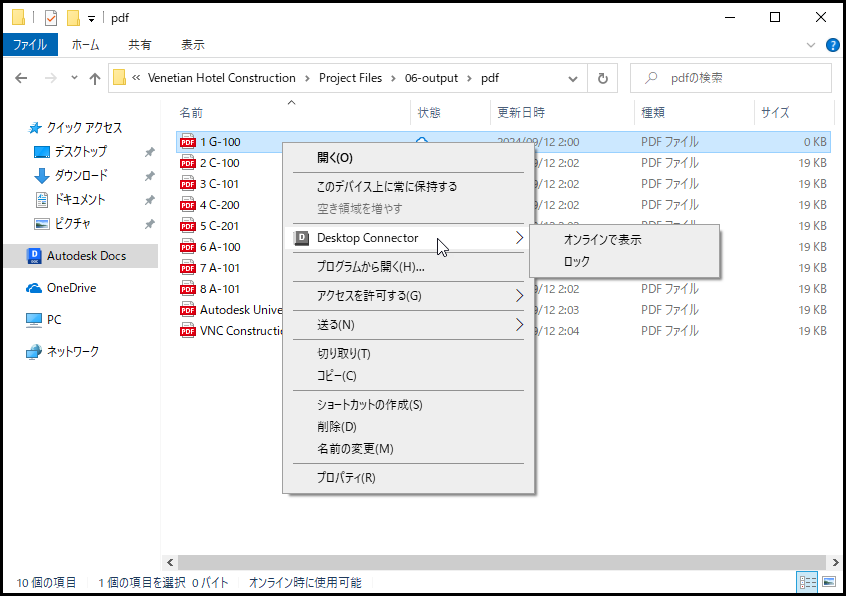Switch to the 表示 ribbon tab
The height and width of the screenshot is (596, 846).
pos(192,44)
